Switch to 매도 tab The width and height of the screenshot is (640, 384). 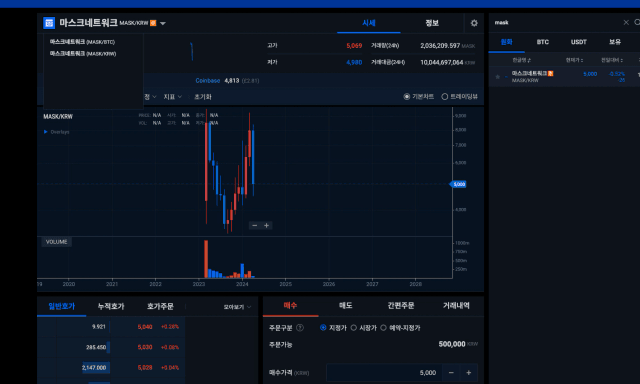click(345, 306)
